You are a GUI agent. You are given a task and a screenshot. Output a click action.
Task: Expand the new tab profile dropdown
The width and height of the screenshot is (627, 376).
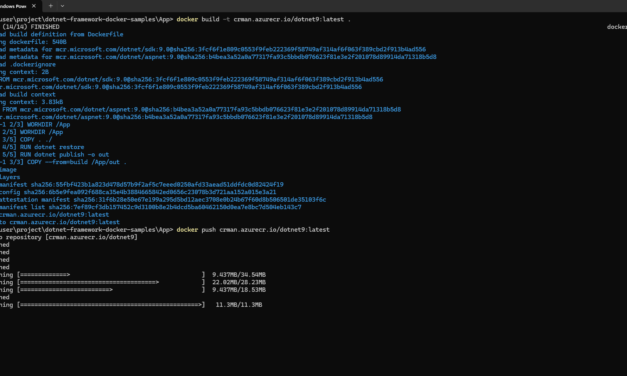[x=62, y=6]
